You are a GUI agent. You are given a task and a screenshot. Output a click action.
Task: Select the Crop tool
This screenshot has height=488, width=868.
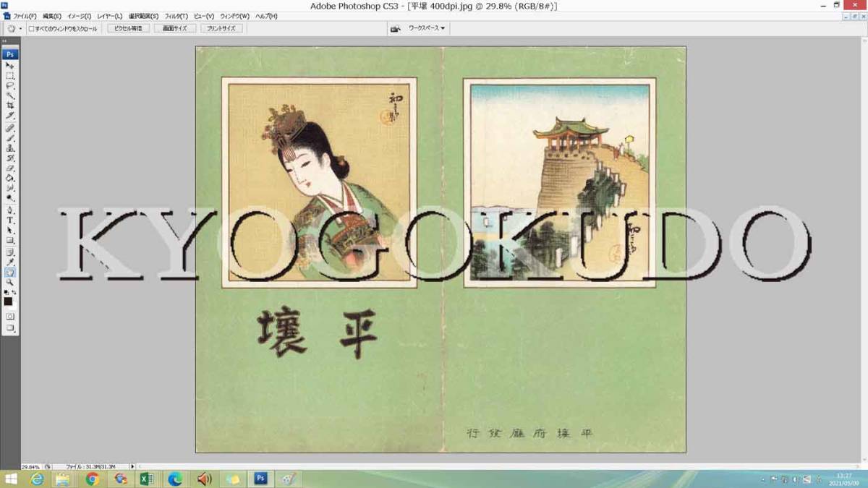(x=10, y=106)
